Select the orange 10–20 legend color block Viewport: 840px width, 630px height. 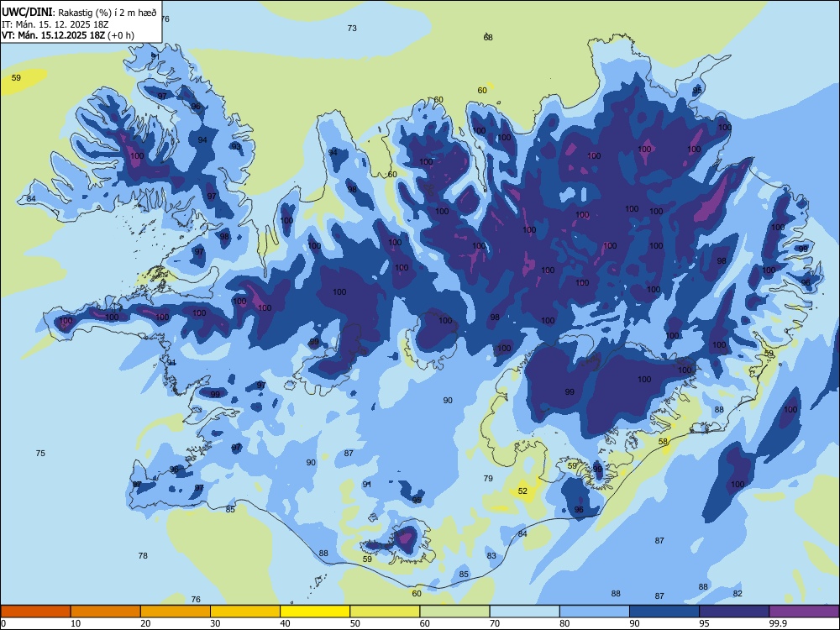106,612
